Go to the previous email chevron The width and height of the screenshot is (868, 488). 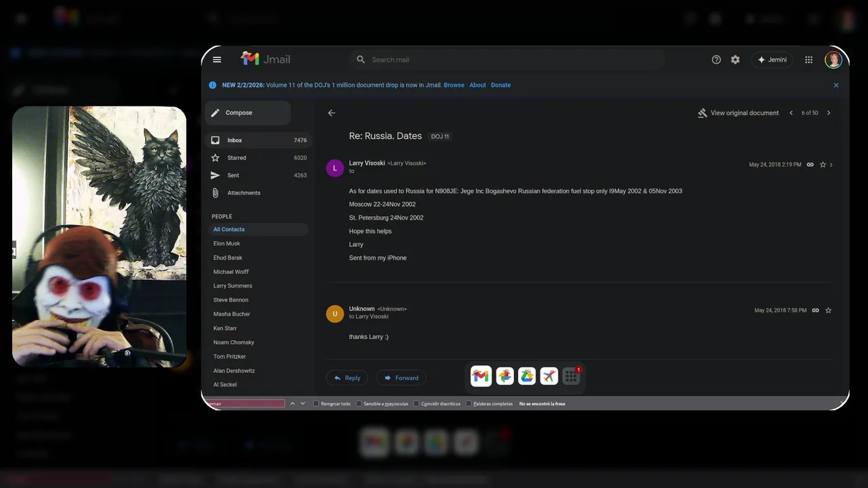point(791,113)
